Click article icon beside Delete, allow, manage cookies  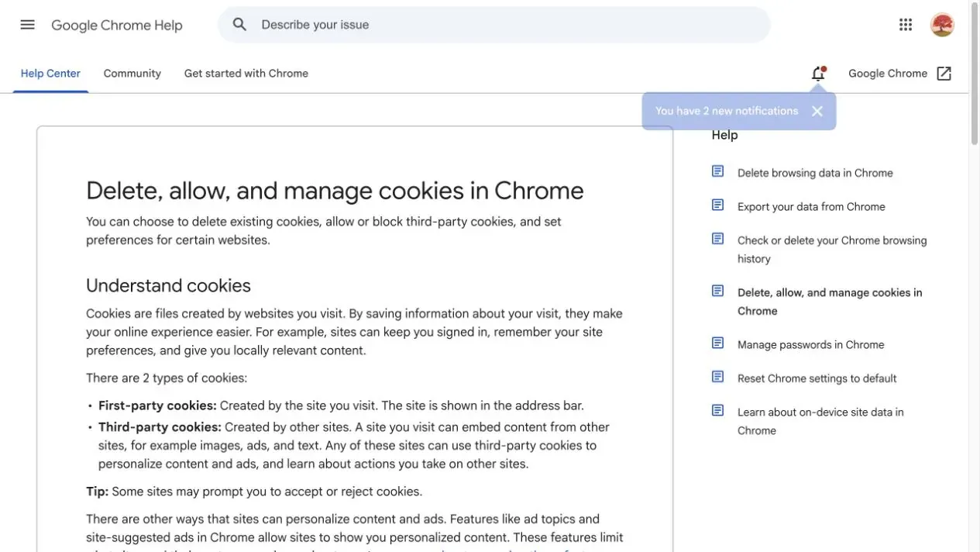pyautogui.click(x=718, y=291)
